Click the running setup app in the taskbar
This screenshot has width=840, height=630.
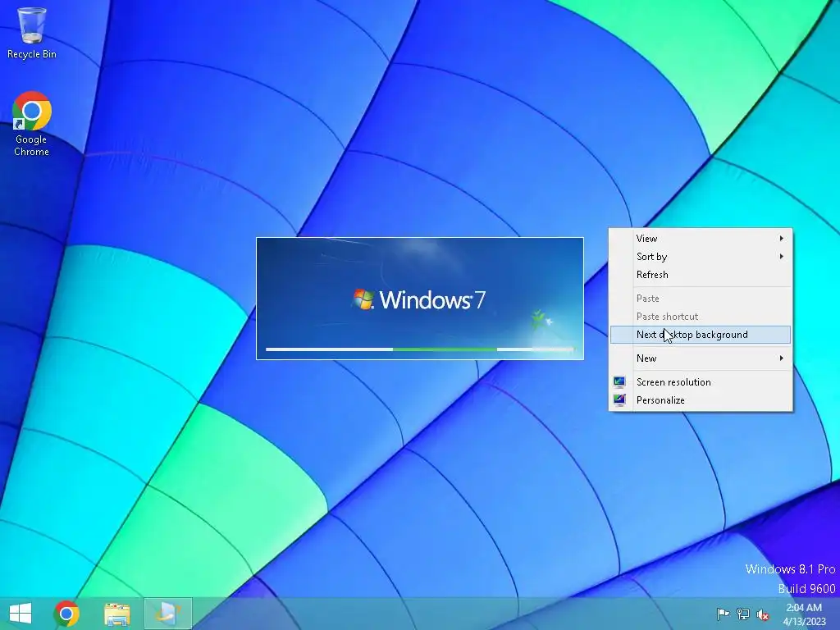pos(167,614)
